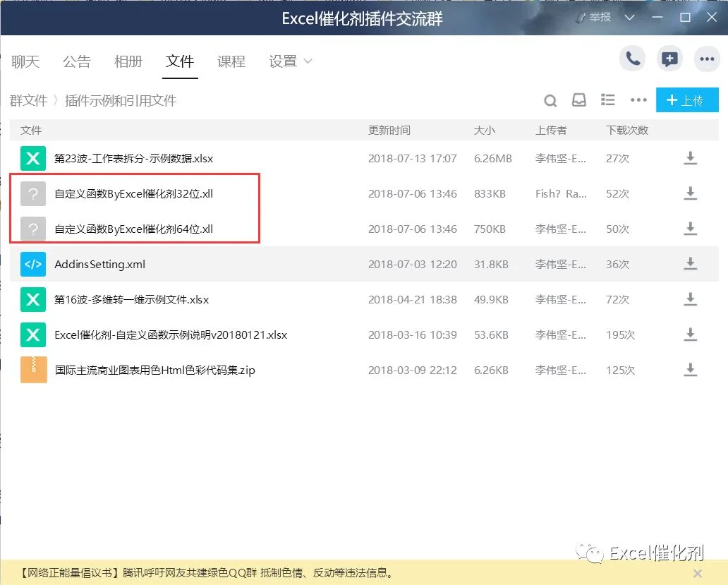
Task: Open the file inbox tray icon
Action: [579, 99]
